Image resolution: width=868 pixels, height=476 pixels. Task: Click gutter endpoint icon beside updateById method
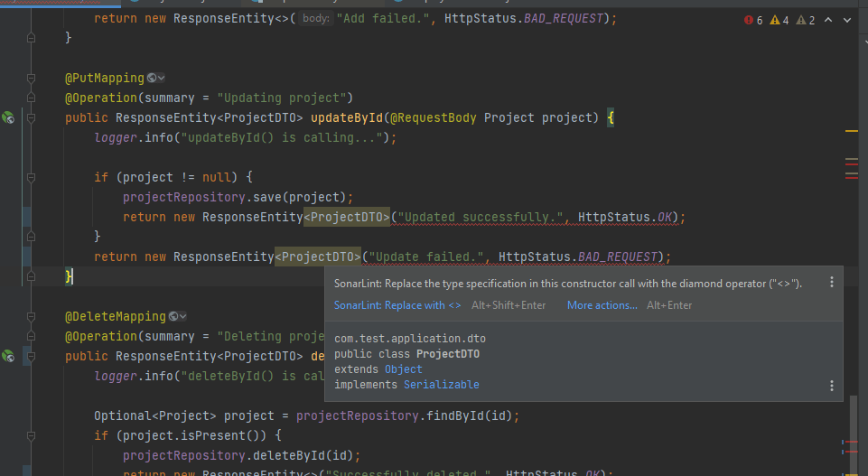click(x=8, y=117)
